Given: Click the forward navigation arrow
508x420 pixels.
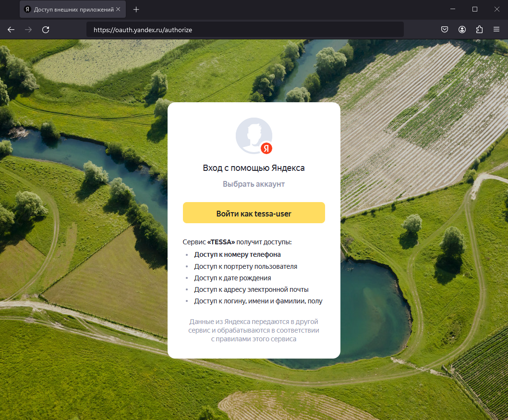Looking at the screenshot, I should pos(28,30).
